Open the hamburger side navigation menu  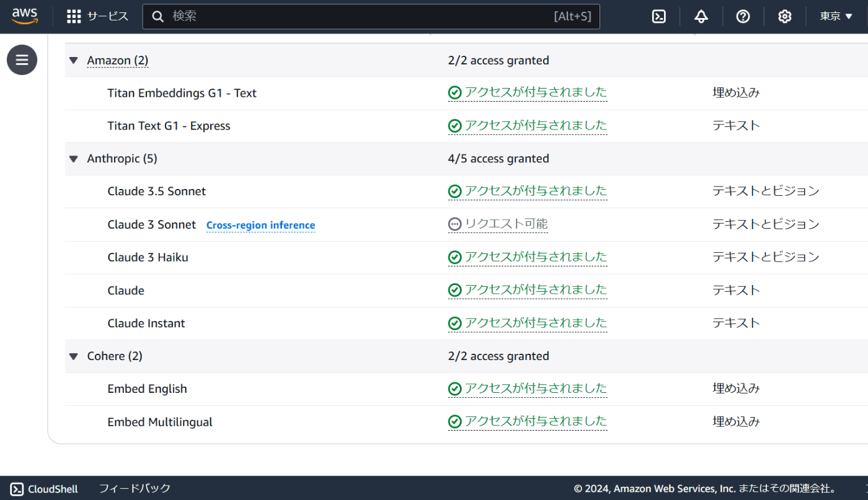click(x=22, y=60)
